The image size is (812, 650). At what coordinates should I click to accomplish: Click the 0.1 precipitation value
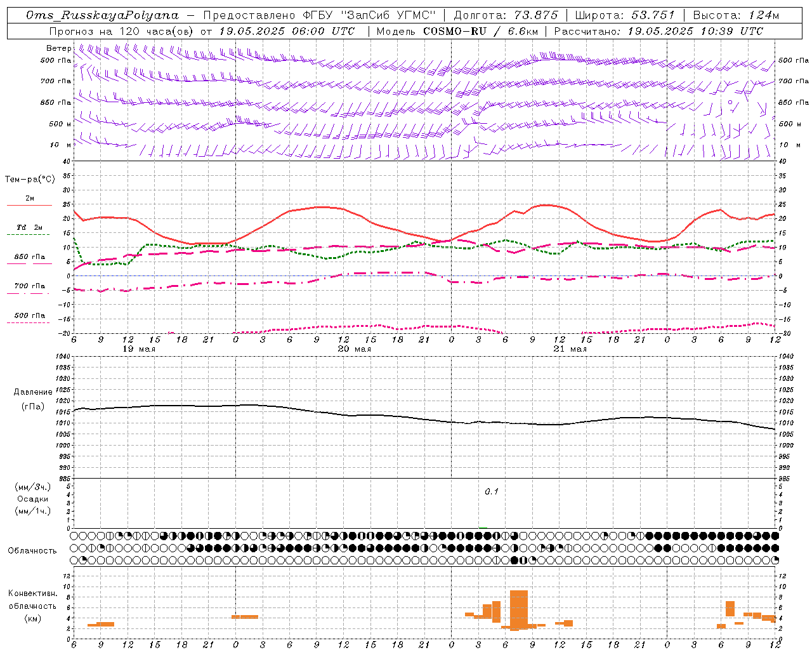coord(492,492)
